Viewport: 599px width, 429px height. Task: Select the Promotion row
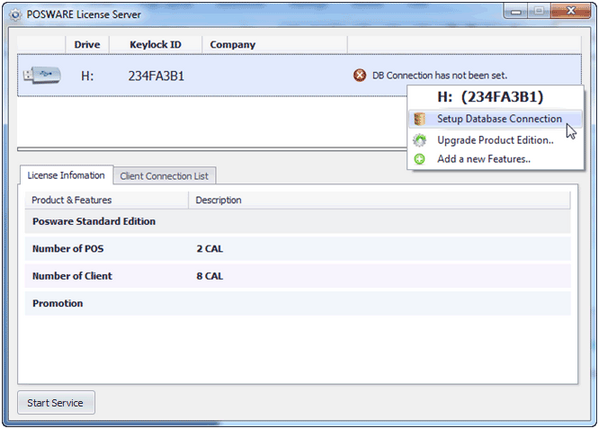[x=298, y=303]
